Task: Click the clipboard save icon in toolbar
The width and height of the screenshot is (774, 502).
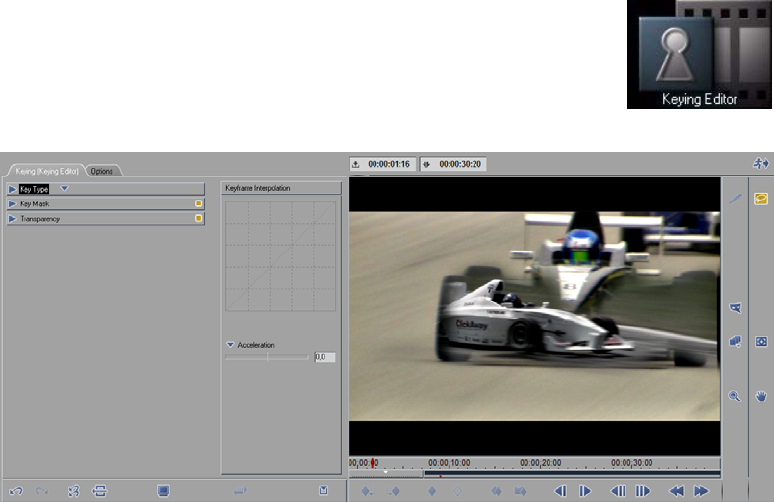Action: pyautogui.click(x=323, y=490)
